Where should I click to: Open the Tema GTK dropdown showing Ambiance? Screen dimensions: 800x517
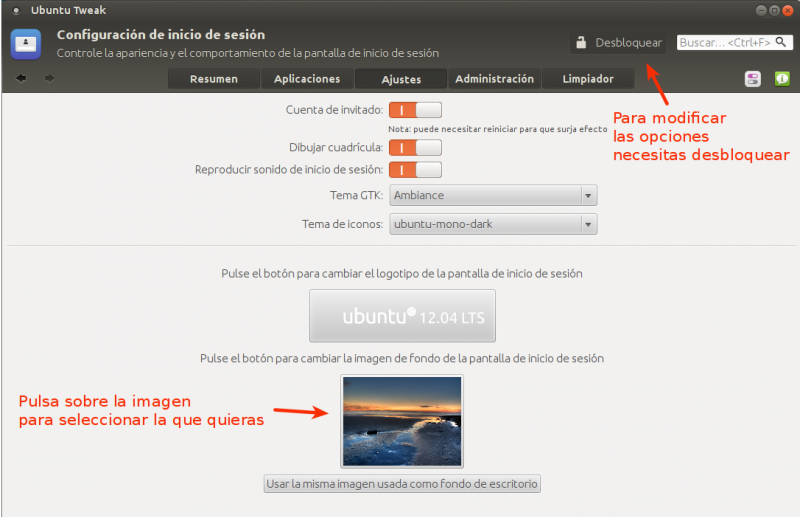[493, 195]
